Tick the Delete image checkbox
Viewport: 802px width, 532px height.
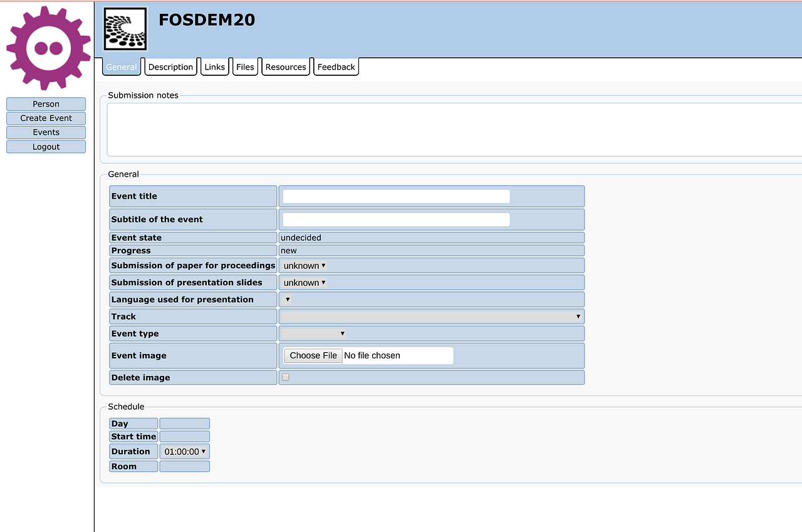286,377
